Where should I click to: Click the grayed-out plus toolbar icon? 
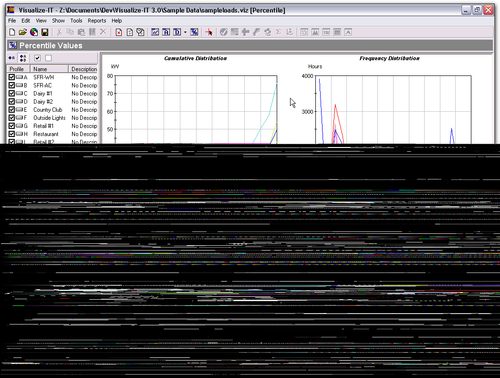tap(246, 32)
